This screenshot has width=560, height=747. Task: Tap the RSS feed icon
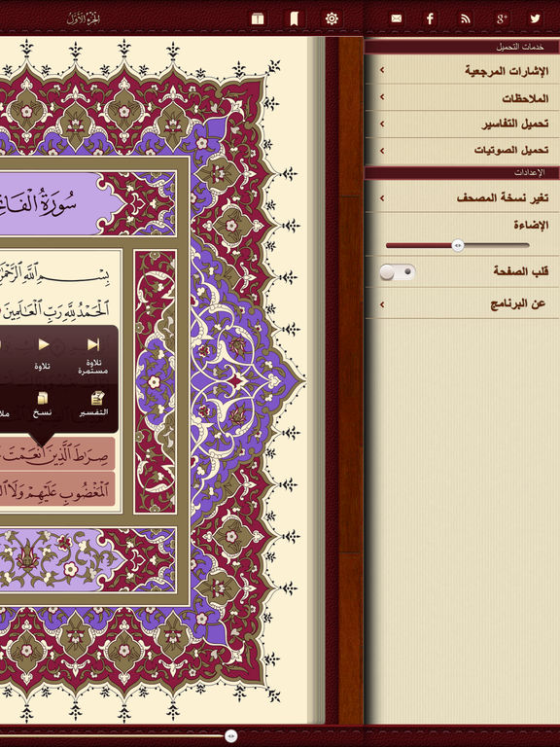tap(466, 18)
